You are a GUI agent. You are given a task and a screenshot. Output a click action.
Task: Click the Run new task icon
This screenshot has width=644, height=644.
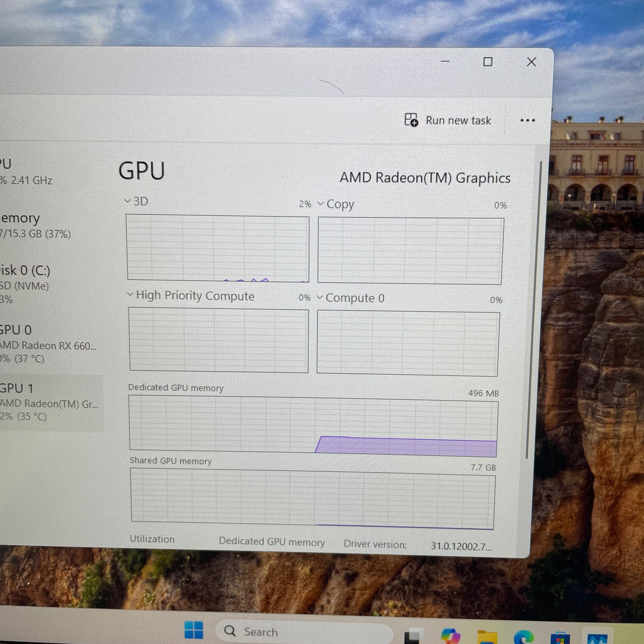click(411, 120)
